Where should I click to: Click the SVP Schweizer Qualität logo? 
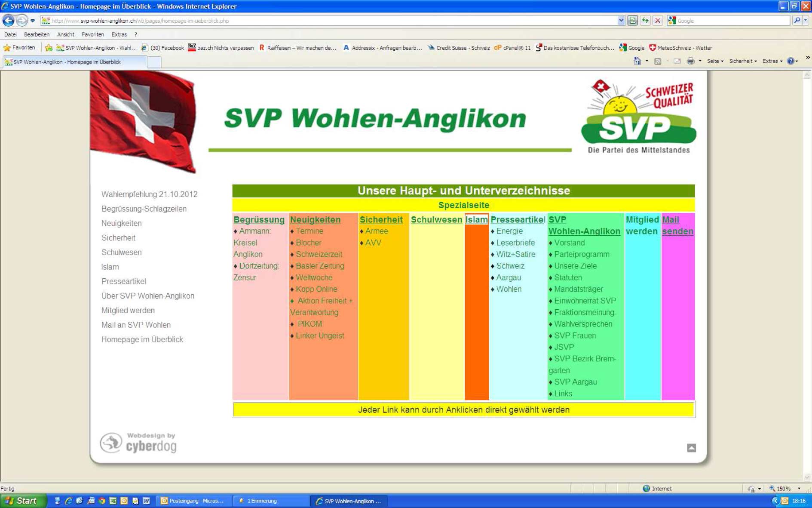638,117
